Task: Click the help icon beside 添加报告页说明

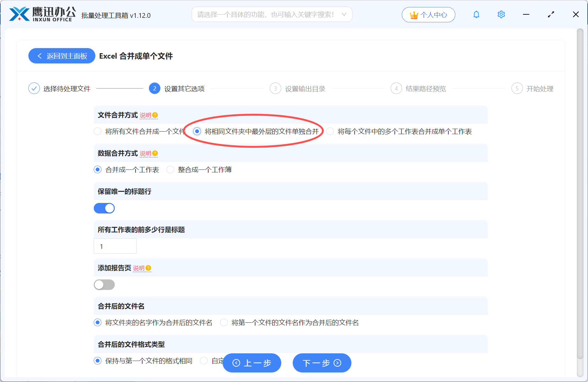Action: point(148,268)
